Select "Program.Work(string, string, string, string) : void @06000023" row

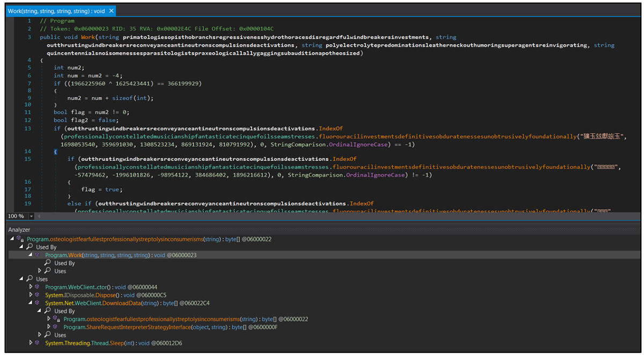click(121, 255)
